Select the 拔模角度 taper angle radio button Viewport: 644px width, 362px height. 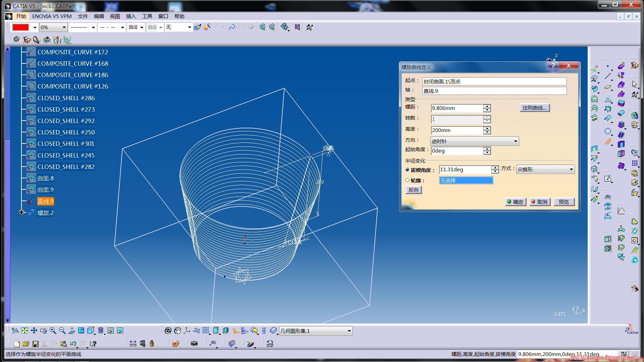[407, 170]
